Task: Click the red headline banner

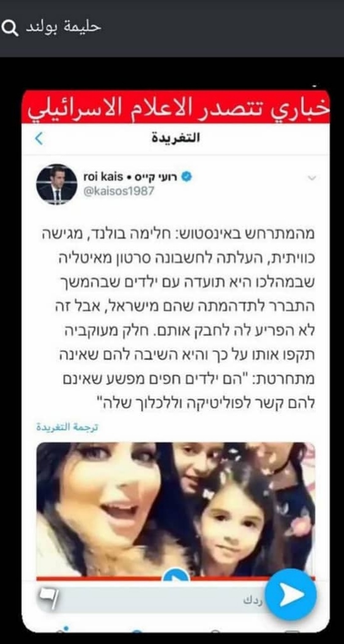Action: coord(176,106)
